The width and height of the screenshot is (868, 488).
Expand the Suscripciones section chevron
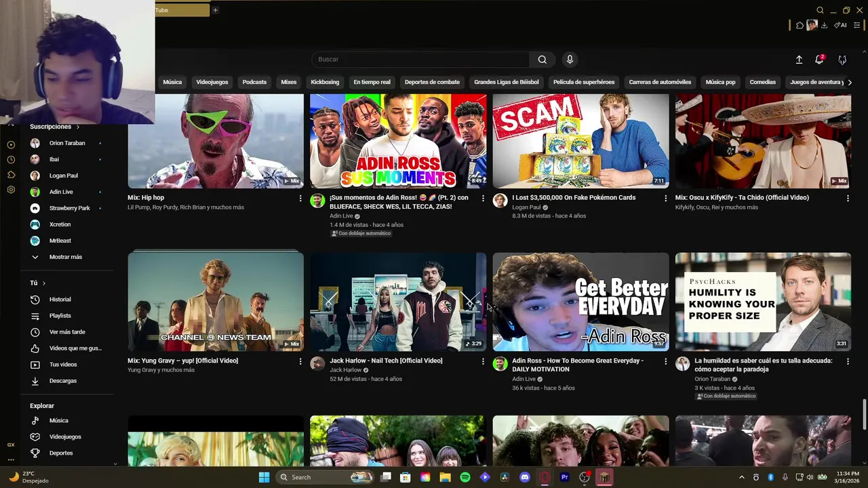coord(77,127)
